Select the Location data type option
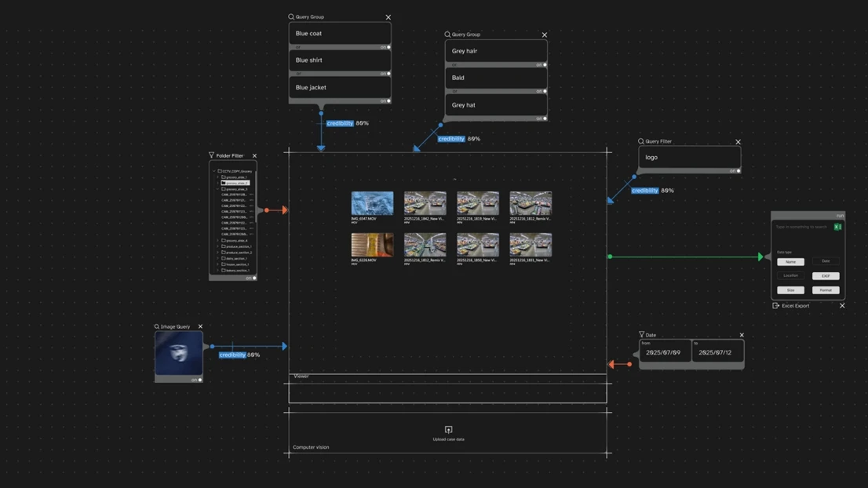This screenshot has height=488, width=868. 790,276
